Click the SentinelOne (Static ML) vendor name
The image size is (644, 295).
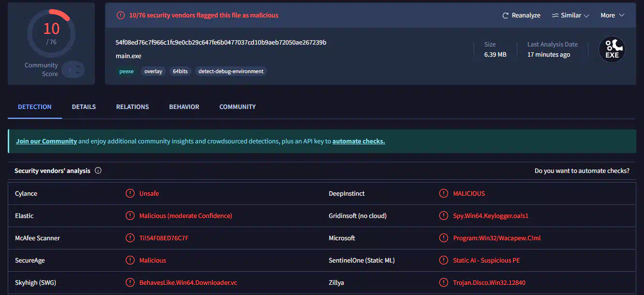point(362,260)
